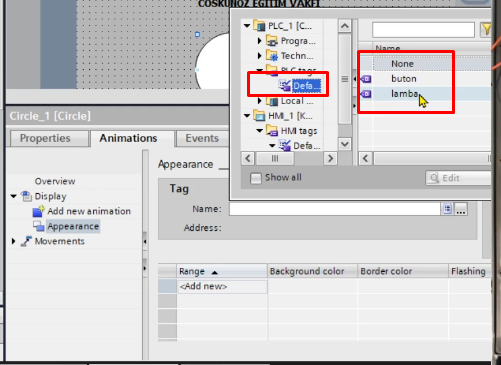Click the Technology objects folder icon

point(272,56)
